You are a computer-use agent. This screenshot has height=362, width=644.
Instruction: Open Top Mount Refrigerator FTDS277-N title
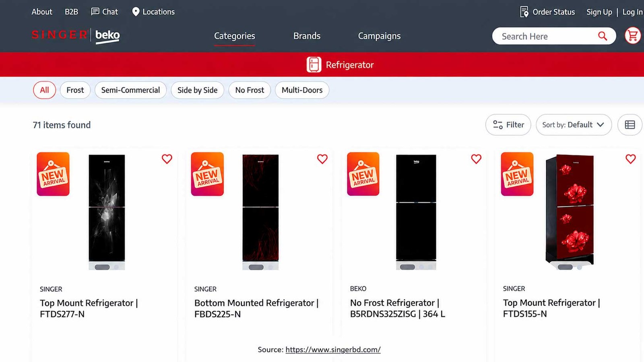pyautogui.click(x=89, y=309)
